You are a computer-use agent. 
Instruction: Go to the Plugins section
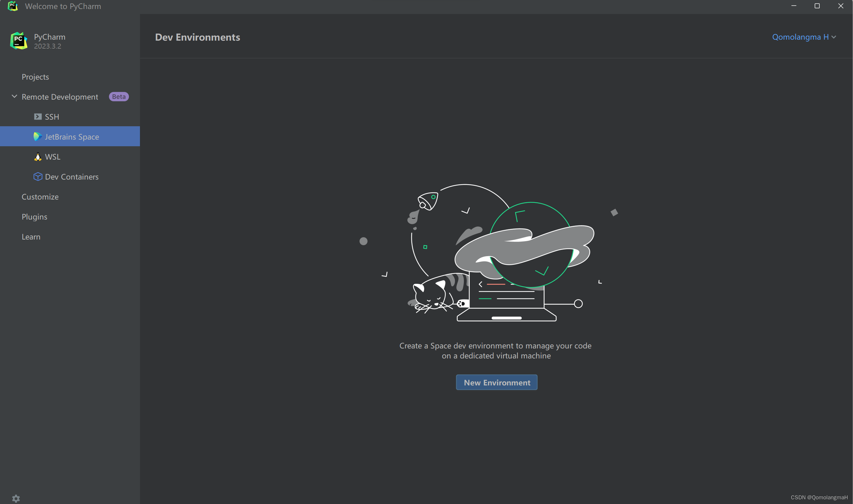coord(34,216)
